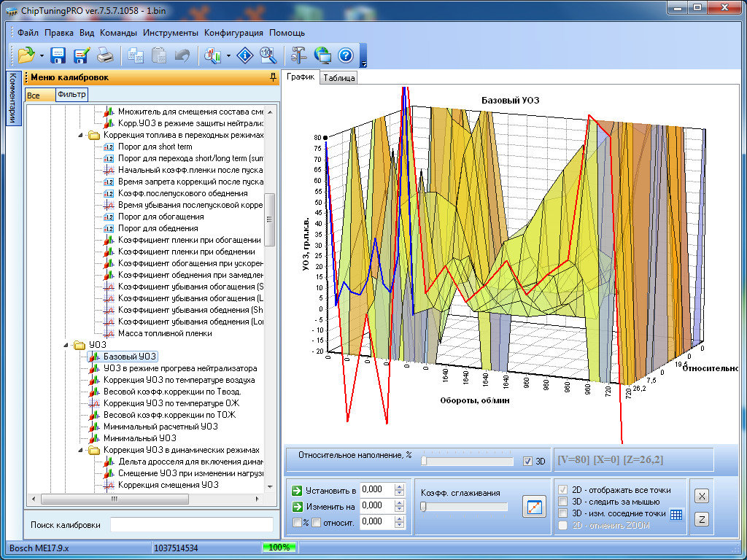This screenshot has width=747, height=560.
Task: Click the magnifier binary search icon
Action: point(268,55)
